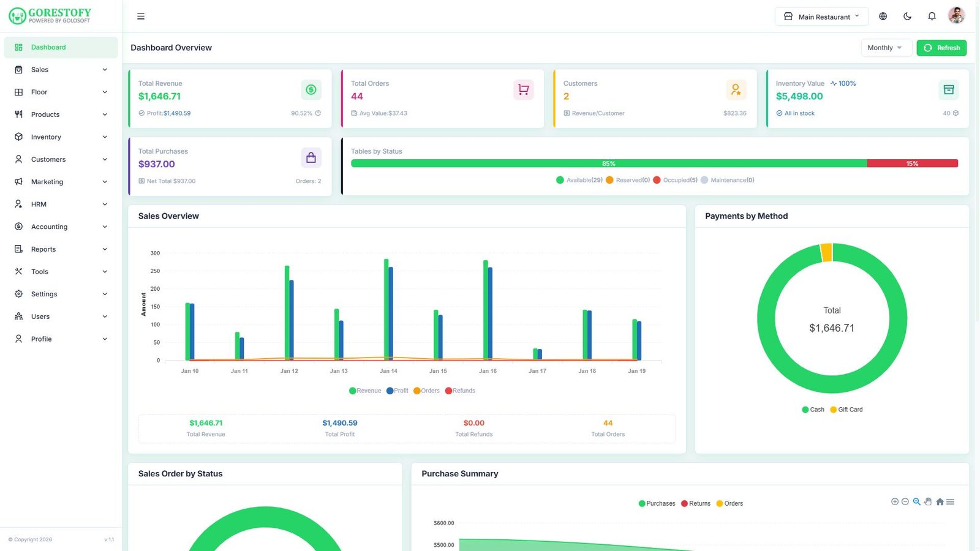Screen dimensions: 980x551
Task: Click the green Refresh button
Action: click(941, 48)
